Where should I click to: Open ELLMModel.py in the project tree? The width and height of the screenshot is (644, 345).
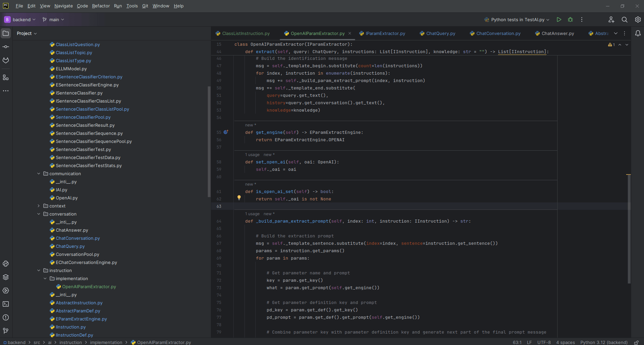pyautogui.click(x=71, y=69)
